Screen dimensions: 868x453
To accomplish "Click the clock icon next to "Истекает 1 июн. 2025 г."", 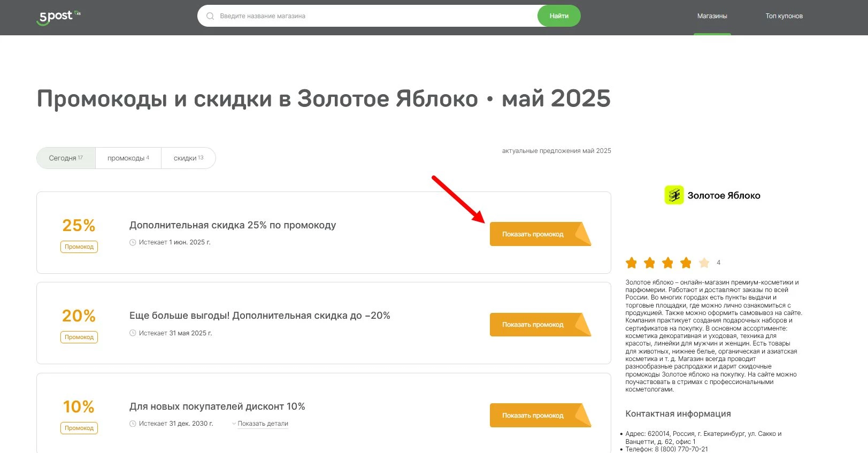I will tap(132, 242).
